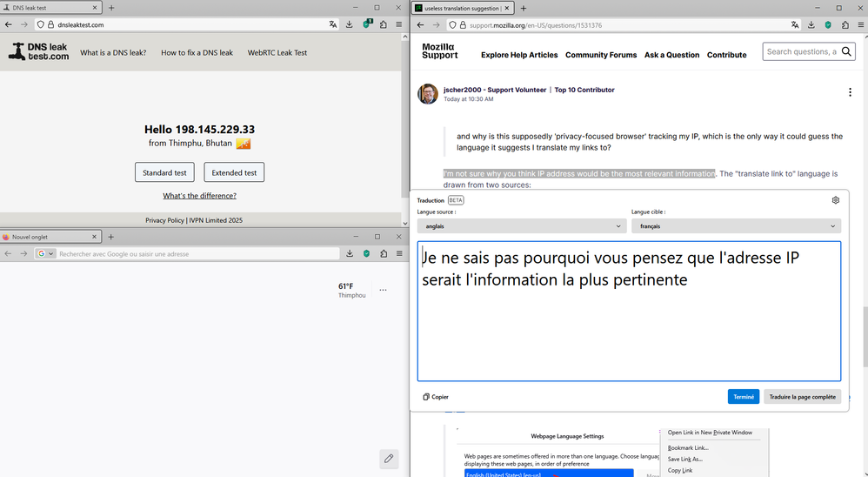Screen dimensions: 868x477
Task: Open WebRTC Leak Test page
Action: [x=277, y=52]
